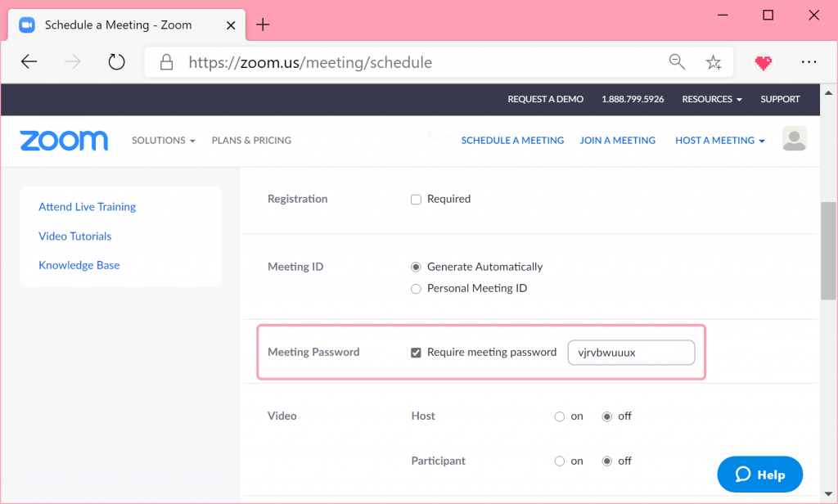Select Generate Automatically meeting ID
838x504 pixels.
click(416, 267)
